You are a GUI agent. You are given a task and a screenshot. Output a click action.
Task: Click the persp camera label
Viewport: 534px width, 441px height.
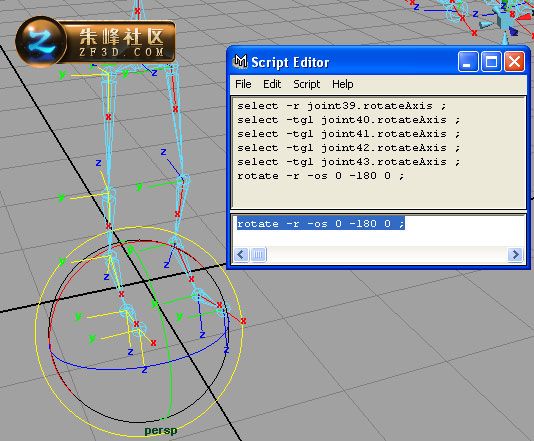[x=161, y=430]
